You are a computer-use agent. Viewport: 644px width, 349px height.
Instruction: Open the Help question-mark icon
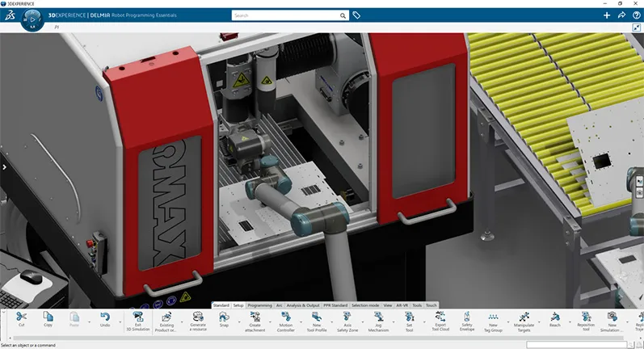click(x=636, y=15)
